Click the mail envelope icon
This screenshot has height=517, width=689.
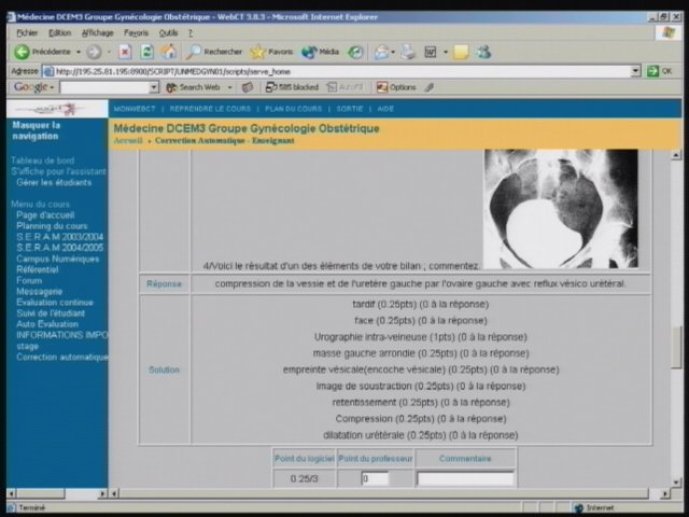tap(381, 52)
